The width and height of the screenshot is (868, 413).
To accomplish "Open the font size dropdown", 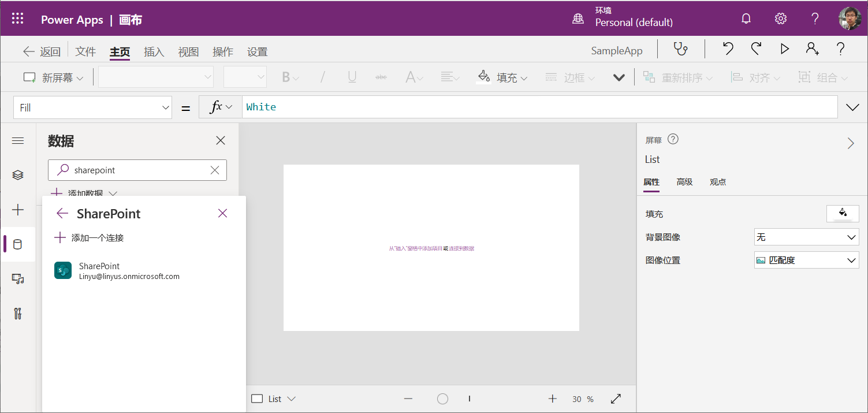I will point(245,77).
